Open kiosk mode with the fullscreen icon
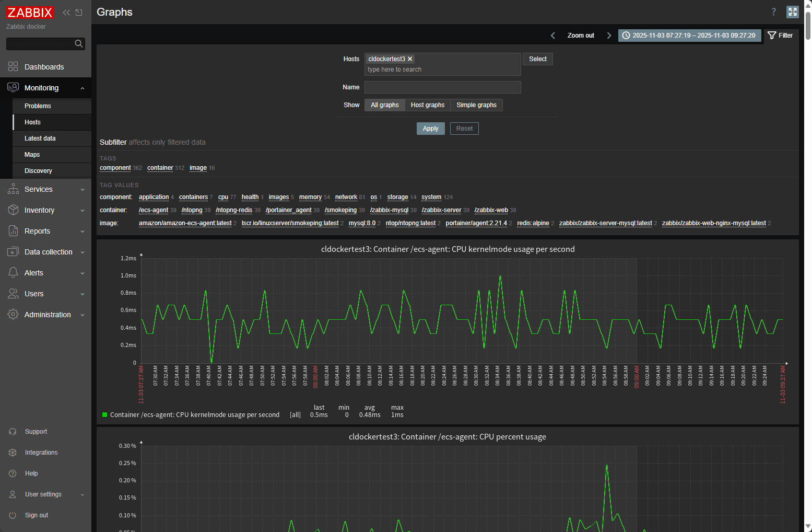The image size is (812, 532). pyautogui.click(x=792, y=11)
